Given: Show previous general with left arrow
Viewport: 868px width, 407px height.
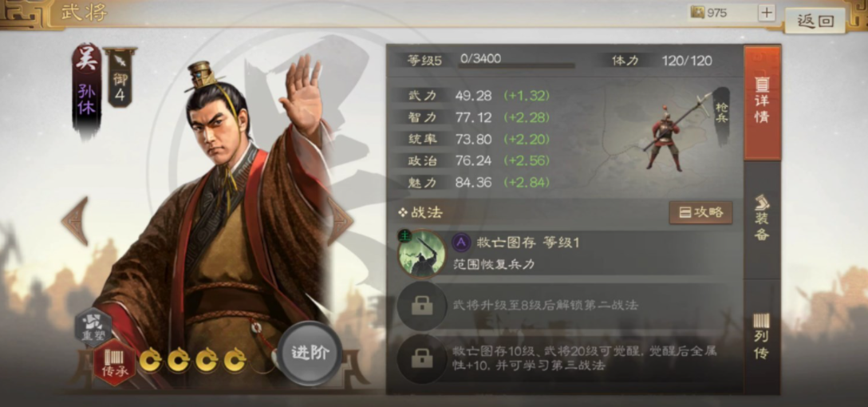Looking at the screenshot, I should (76, 221).
